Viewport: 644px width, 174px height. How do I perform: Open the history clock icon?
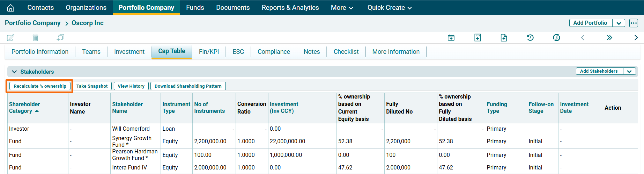click(x=530, y=37)
